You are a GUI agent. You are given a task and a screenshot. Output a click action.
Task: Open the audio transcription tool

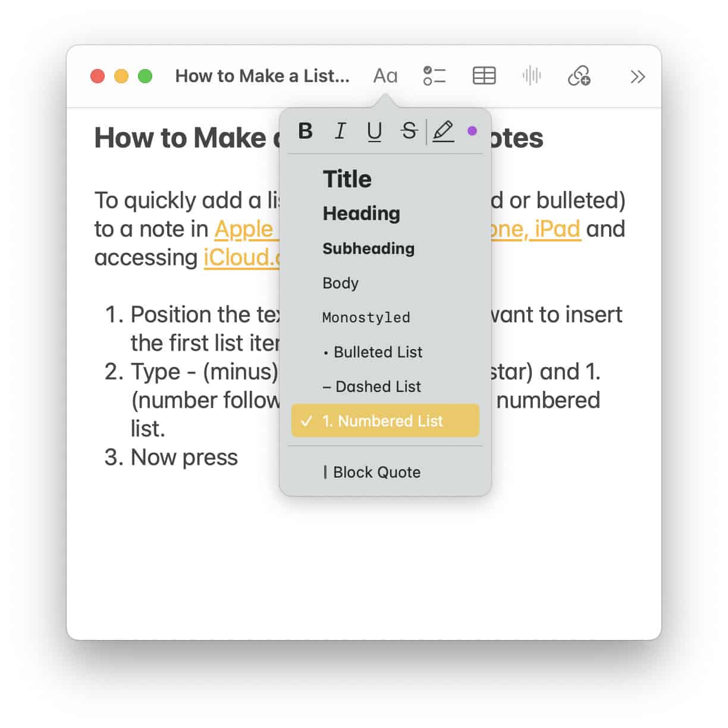pos(531,76)
